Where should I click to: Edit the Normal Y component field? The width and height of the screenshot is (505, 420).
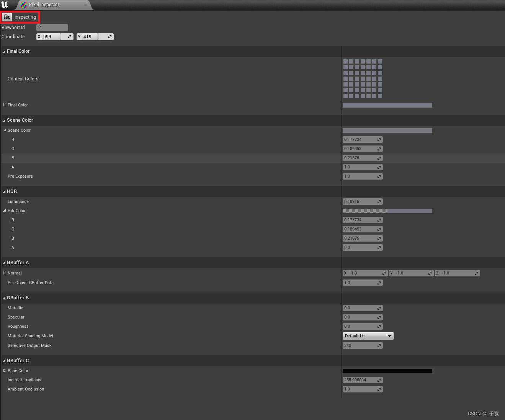[x=411, y=273]
